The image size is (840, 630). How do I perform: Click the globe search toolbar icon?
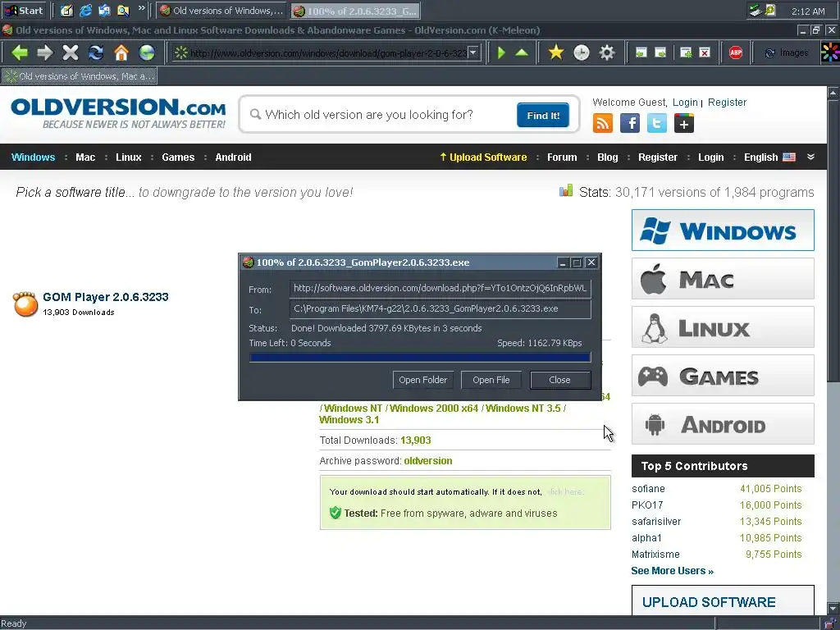pos(146,52)
